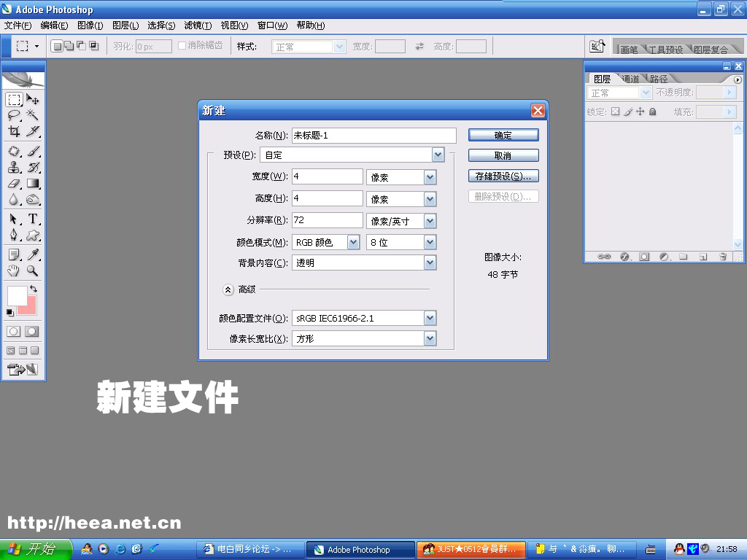Select the Horizontal Type tool

33,219
